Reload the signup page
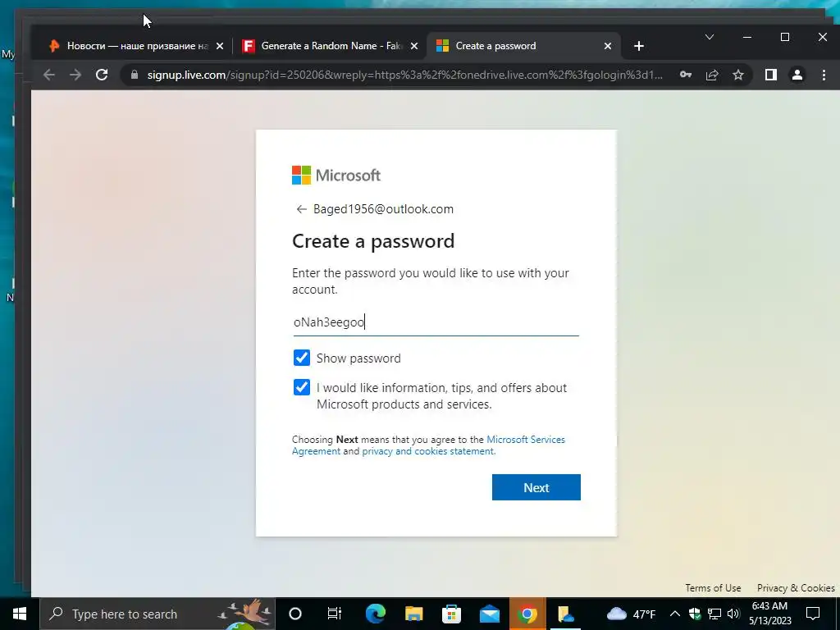 [102, 75]
